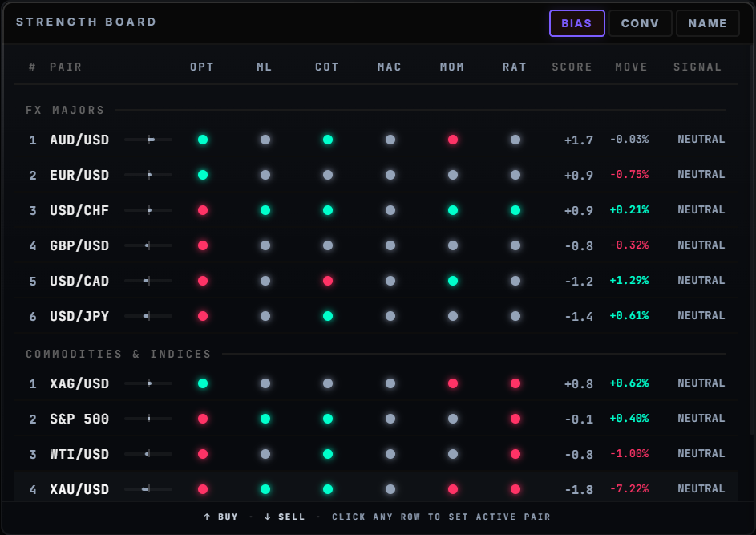Click the USD/CAD COT red dot
The width and height of the screenshot is (756, 535).
point(328,281)
